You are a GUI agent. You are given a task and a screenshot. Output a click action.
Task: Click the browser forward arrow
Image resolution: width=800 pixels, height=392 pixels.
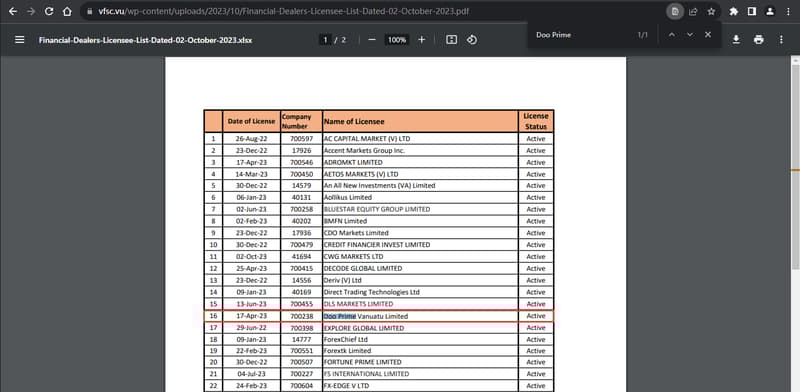(x=31, y=11)
